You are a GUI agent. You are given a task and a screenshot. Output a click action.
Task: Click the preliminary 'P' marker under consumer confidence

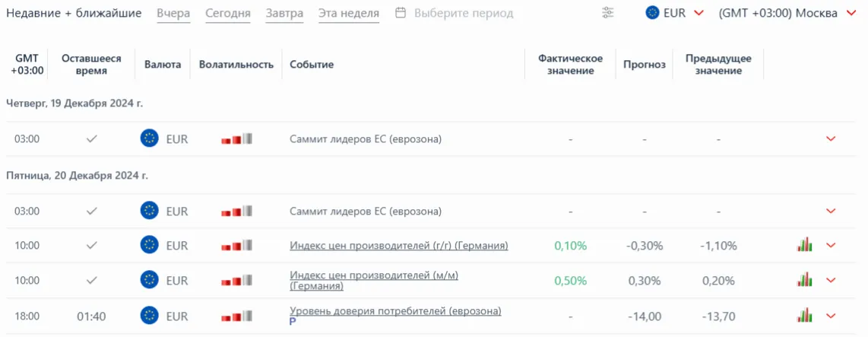(293, 322)
